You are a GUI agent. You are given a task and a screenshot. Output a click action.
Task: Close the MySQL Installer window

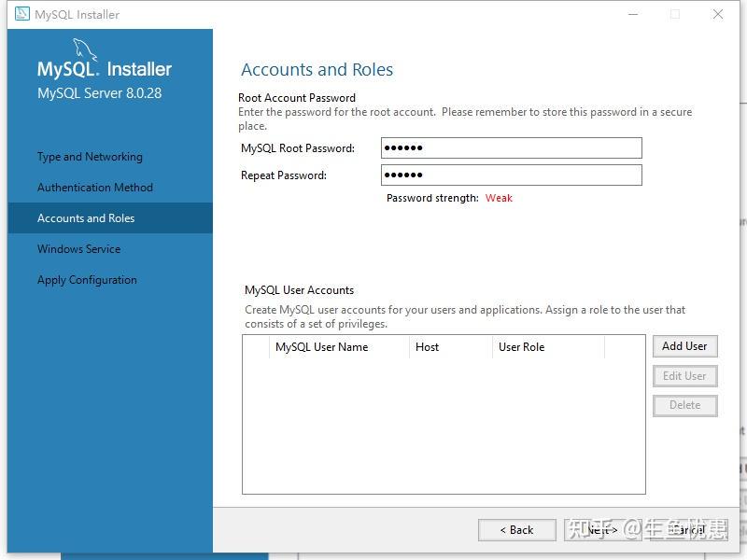click(x=717, y=14)
